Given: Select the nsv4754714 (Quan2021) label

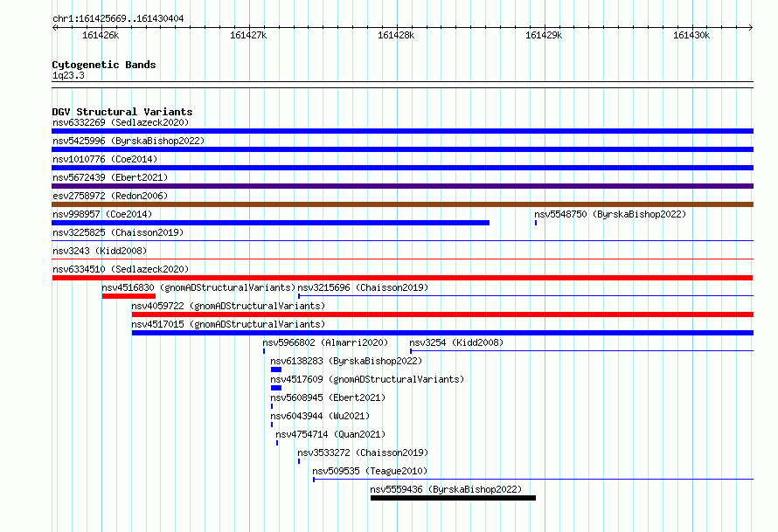Looking at the screenshot, I should tap(330, 434).
